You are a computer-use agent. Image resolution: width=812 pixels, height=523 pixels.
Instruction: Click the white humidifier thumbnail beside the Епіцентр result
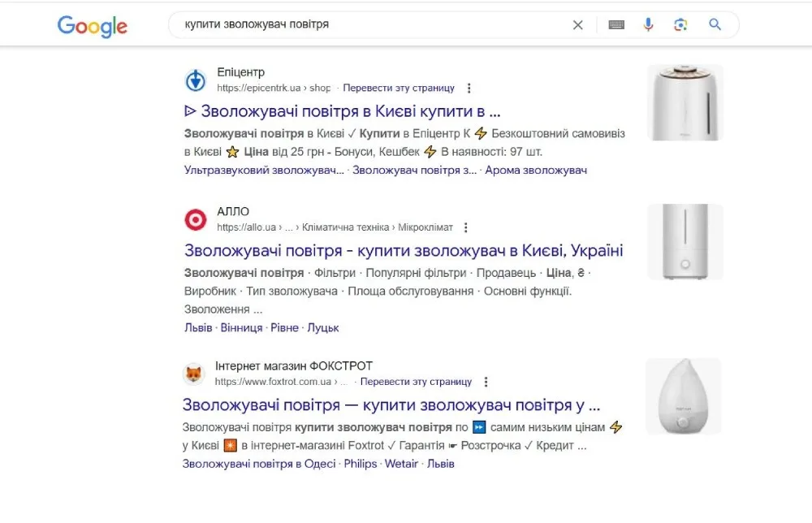pyautogui.click(x=684, y=102)
